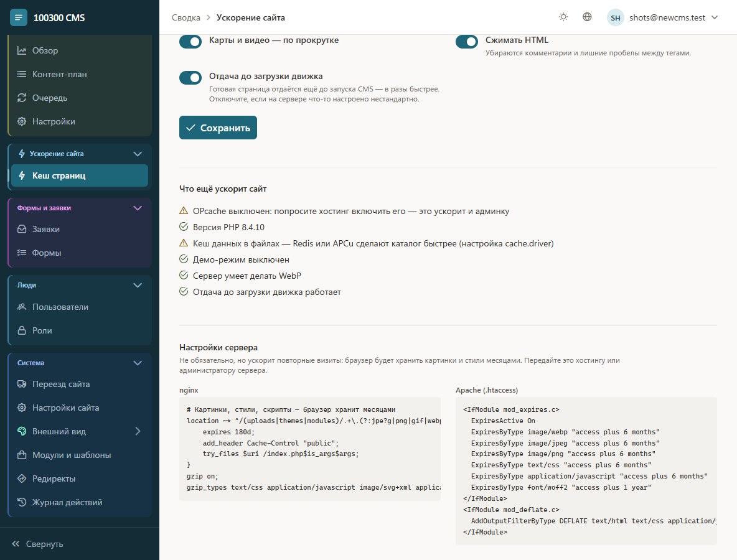
Task: Click the Роли lock icon
Action: pos(22,330)
